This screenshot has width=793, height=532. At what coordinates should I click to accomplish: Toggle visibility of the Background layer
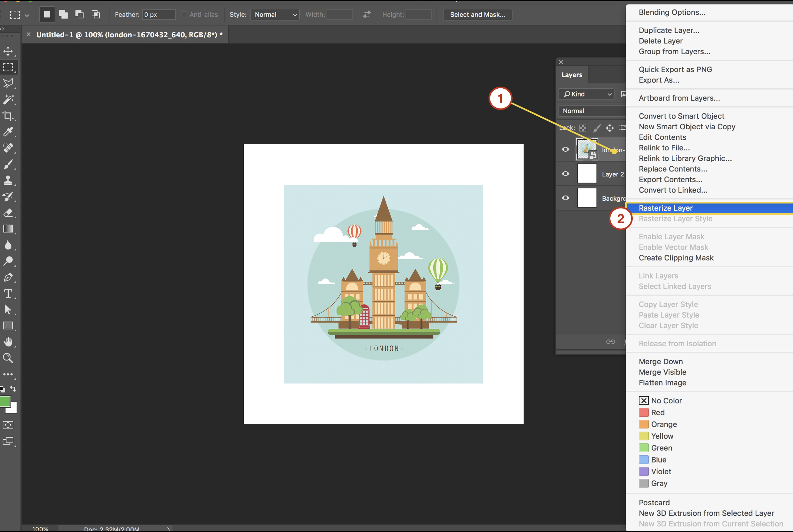click(x=565, y=198)
